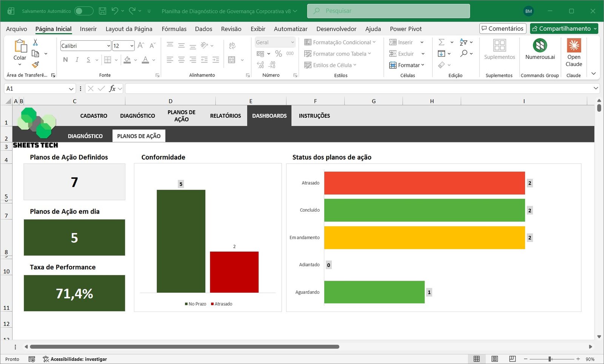Click the zoom slider handle

tap(550, 359)
